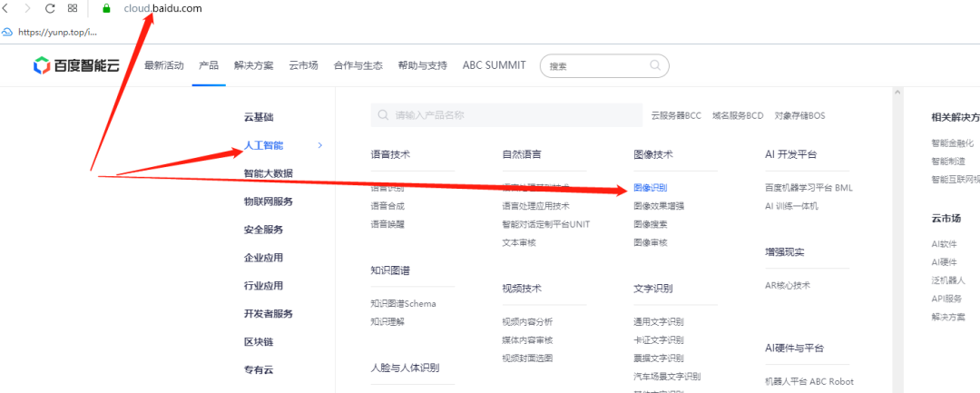Open 云市场 in top navigation

point(304,65)
